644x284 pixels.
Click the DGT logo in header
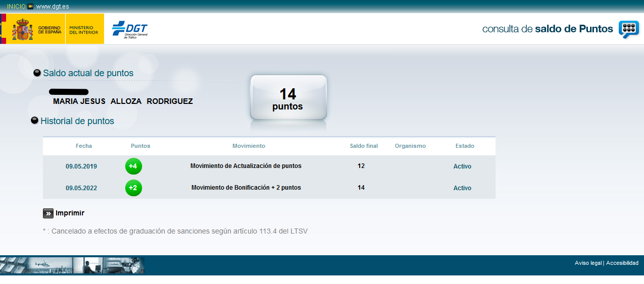130,30
